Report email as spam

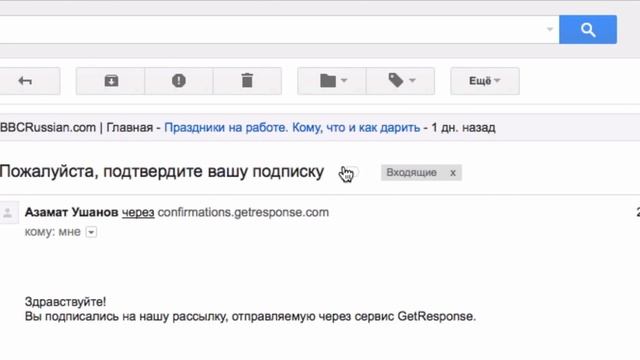click(179, 81)
